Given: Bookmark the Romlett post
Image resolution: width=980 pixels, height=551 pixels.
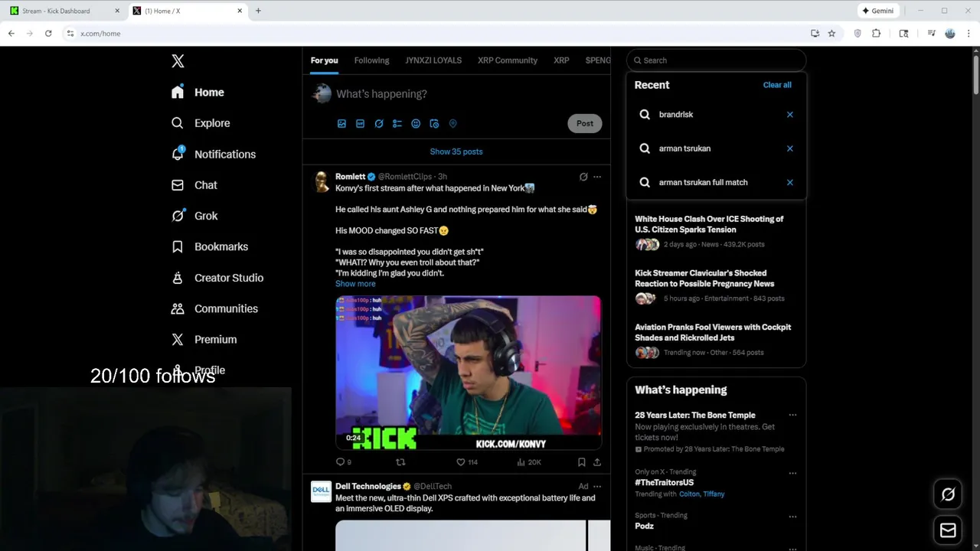Looking at the screenshot, I should tap(582, 462).
